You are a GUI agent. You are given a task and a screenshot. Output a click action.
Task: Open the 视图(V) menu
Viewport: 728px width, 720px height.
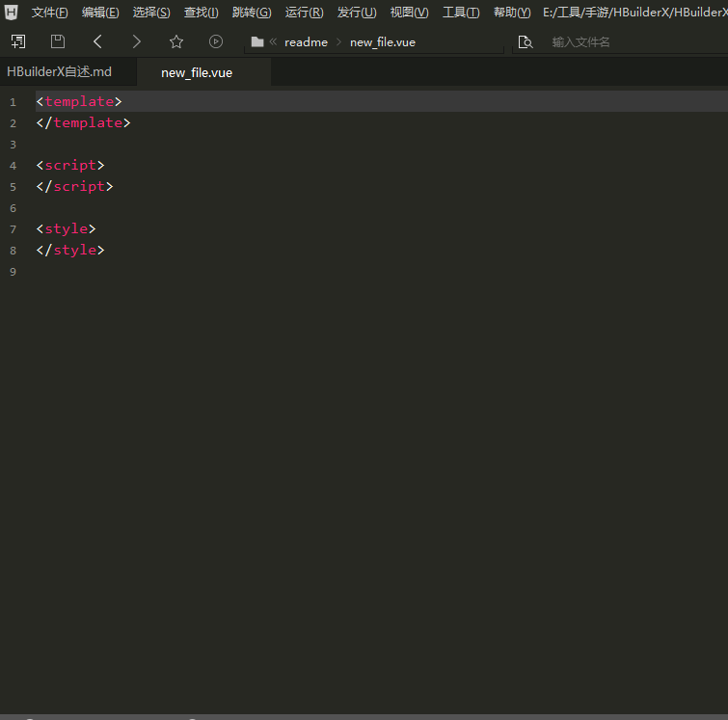pos(409,13)
